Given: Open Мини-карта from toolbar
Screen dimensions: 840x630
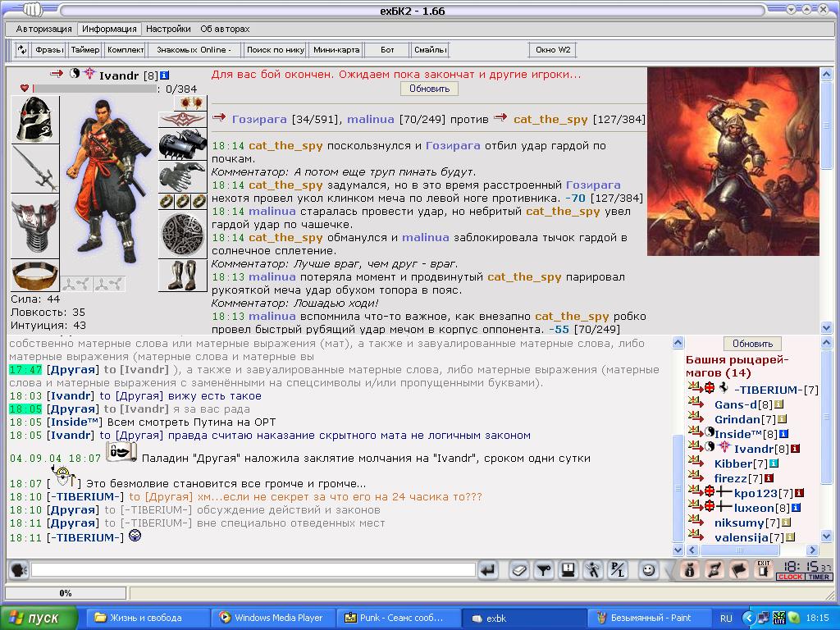Looking at the screenshot, I should (336, 50).
